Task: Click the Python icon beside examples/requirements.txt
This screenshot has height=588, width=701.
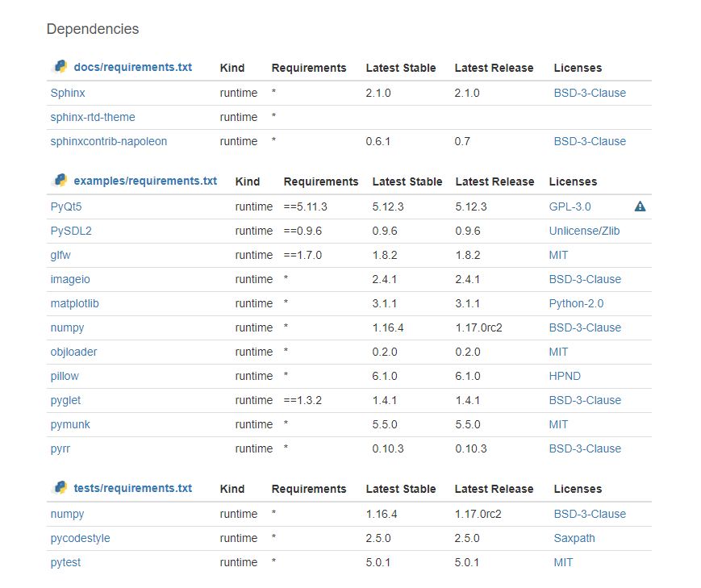Action: click(60, 181)
